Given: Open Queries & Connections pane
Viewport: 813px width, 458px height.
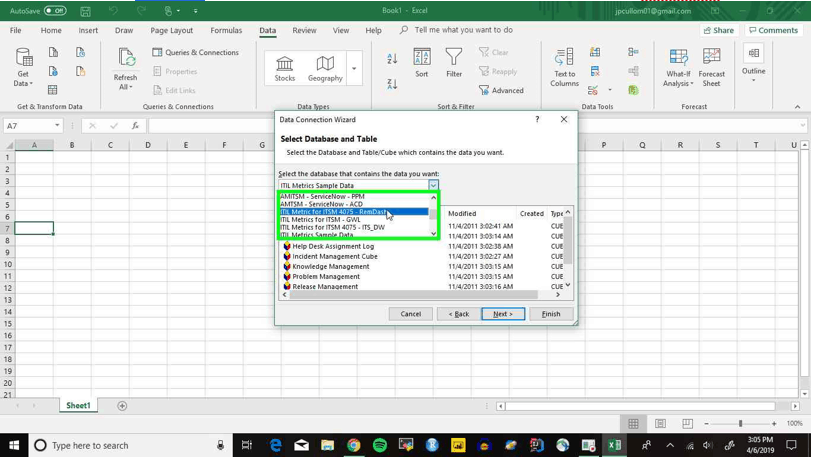Looking at the screenshot, I should (195, 52).
